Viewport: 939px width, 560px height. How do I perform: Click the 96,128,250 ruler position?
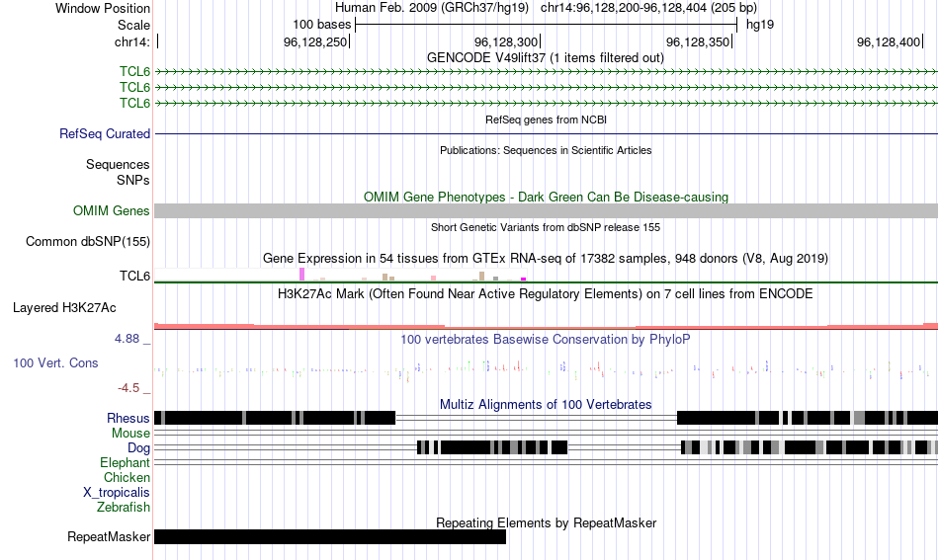pyautogui.click(x=315, y=41)
